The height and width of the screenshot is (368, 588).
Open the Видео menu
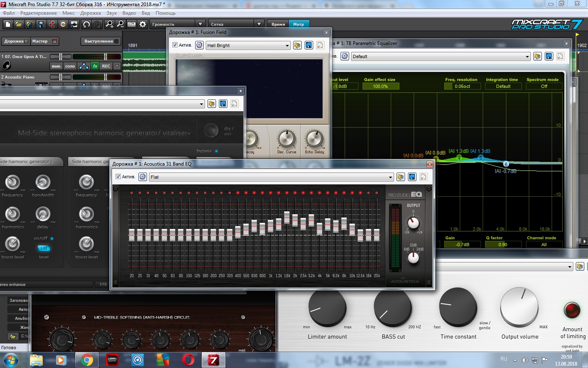[129, 13]
